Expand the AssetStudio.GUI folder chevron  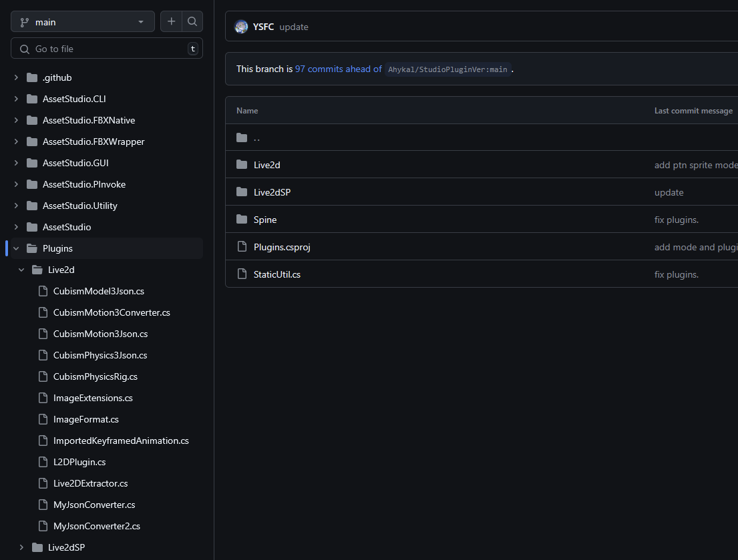(x=17, y=163)
